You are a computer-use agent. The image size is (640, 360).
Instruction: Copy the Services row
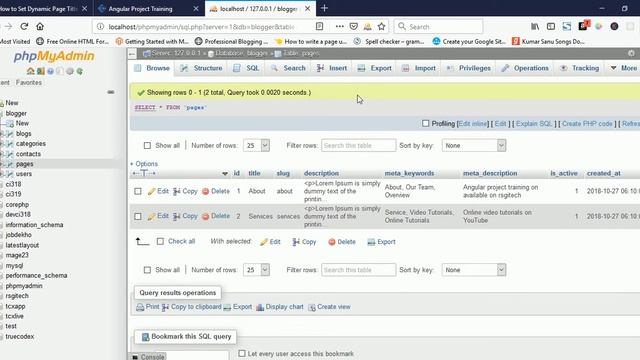[185, 216]
